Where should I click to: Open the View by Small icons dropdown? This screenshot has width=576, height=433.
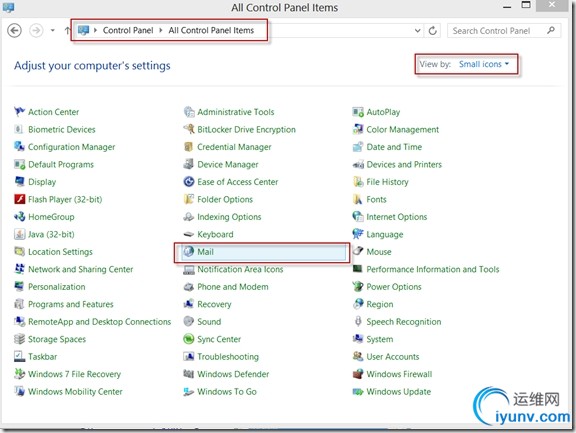click(484, 64)
